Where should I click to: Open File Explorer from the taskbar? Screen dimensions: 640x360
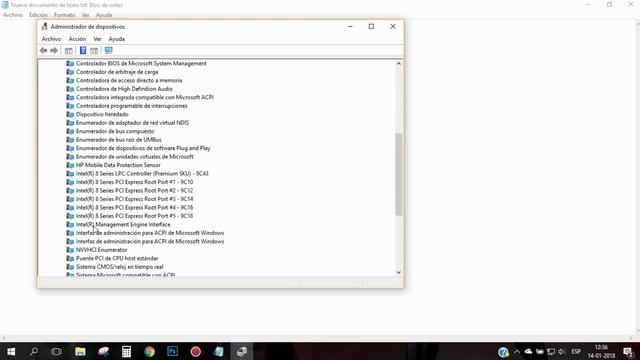80,351
